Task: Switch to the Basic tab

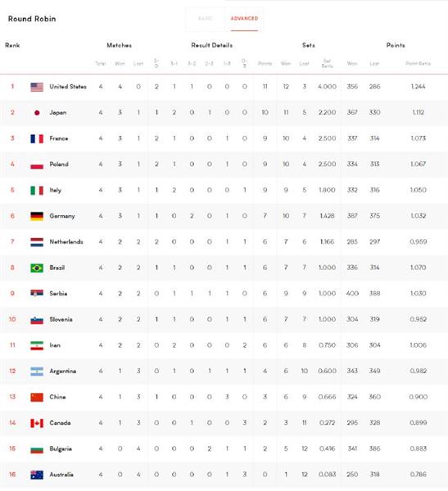Action: coord(206,19)
